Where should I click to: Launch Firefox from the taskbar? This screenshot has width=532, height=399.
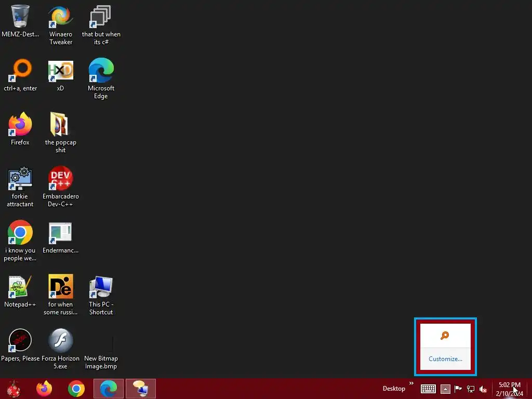pyautogui.click(x=44, y=389)
